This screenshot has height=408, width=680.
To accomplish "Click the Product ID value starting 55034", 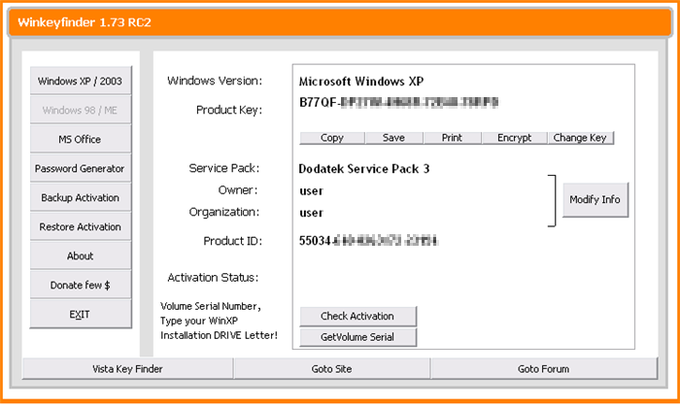I will pyautogui.click(x=369, y=241).
